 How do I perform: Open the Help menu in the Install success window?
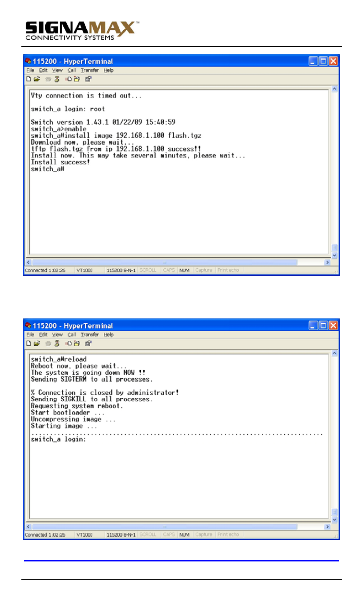coord(108,70)
